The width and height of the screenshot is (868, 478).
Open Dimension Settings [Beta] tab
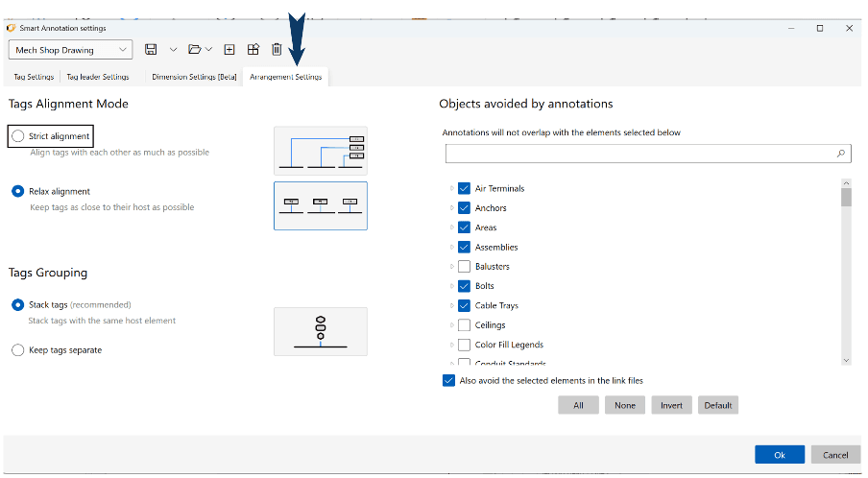(194, 77)
